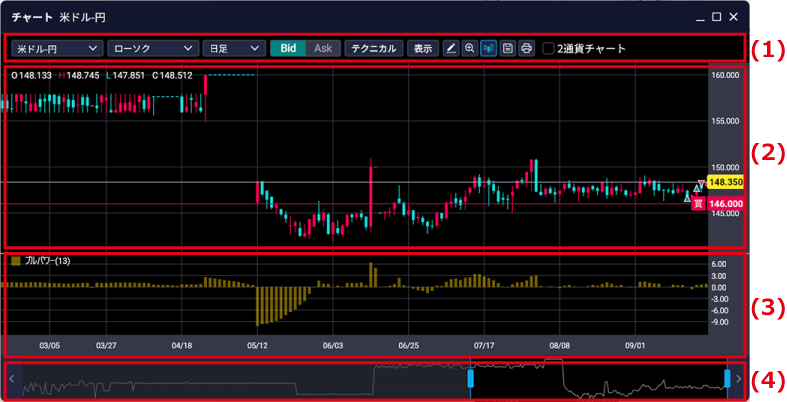
Task: Click the right blue range handle in navigator
Action: (x=728, y=379)
